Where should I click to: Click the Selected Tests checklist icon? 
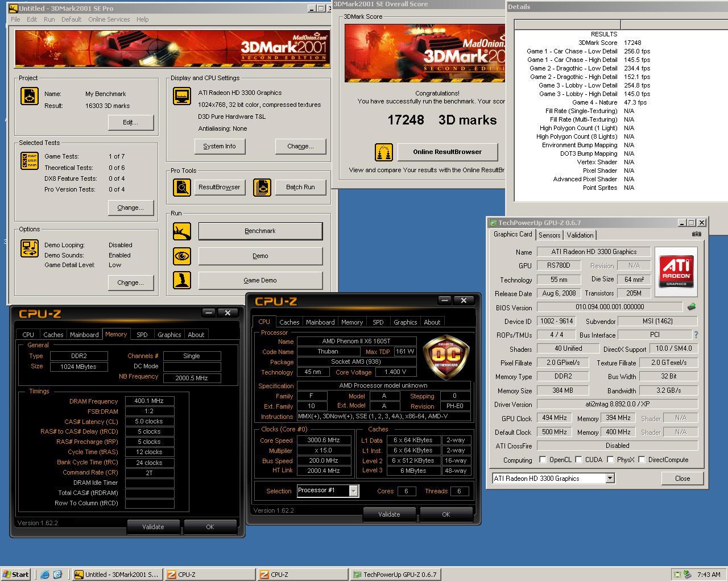tap(30, 161)
